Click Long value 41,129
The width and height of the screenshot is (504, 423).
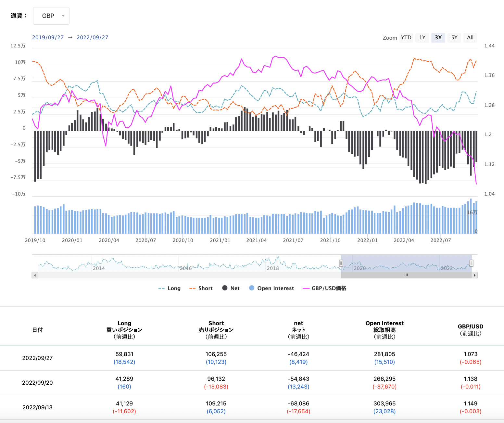coord(124,404)
